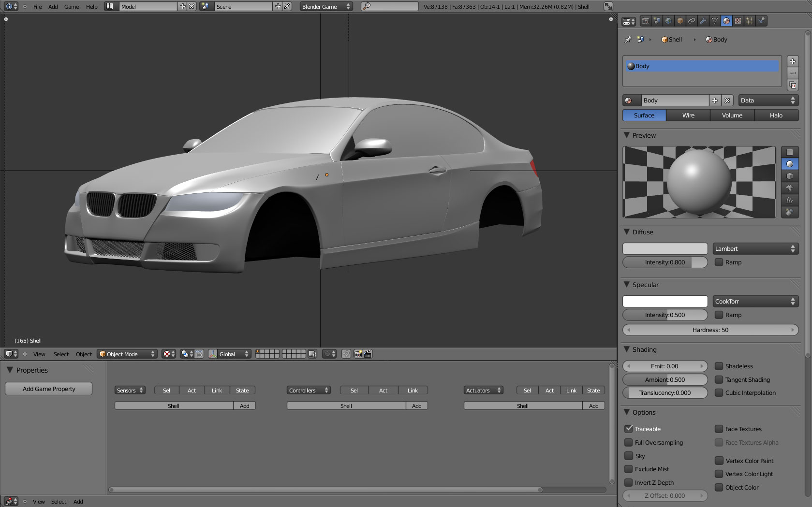Add a new sensor to Shell
The height and width of the screenshot is (507, 812).
244,406
